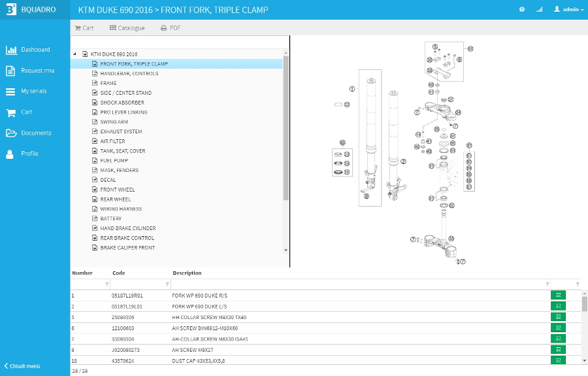This screenshot has width=588, height=376.
Task: Select PRO LEVER LINKING tree item
Action: pyautogui.click(x=123, y=112)
